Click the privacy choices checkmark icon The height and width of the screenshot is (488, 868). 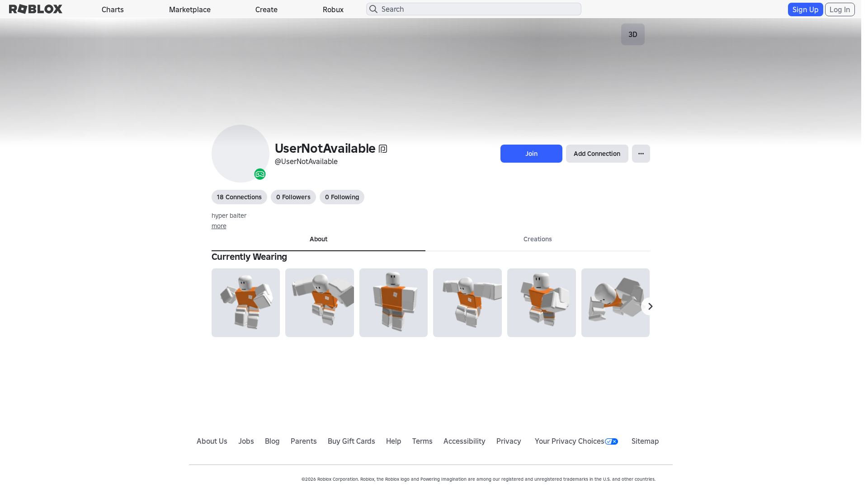[612, 441]
